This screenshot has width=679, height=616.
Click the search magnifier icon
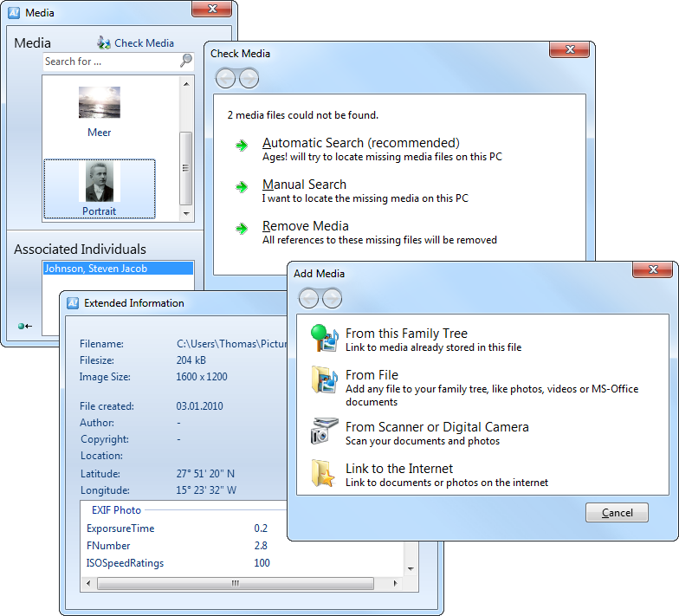[x=186, y=61]
